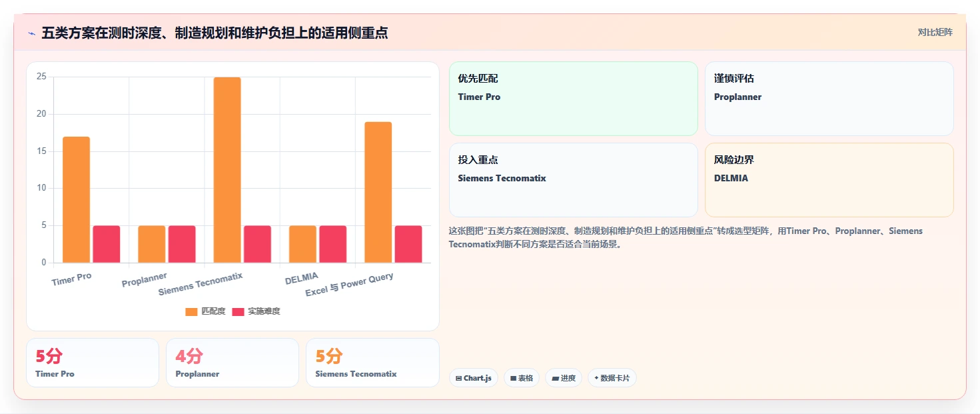980x414 pixels.
Task: Open the 投入重点 Siemens Tecnomatix card
Action: click(573, 180)
